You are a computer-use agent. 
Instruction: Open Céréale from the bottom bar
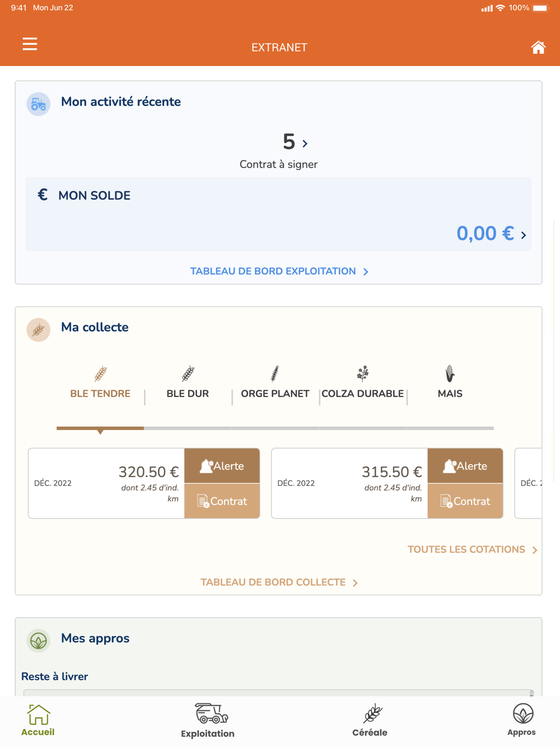(370, 721)
